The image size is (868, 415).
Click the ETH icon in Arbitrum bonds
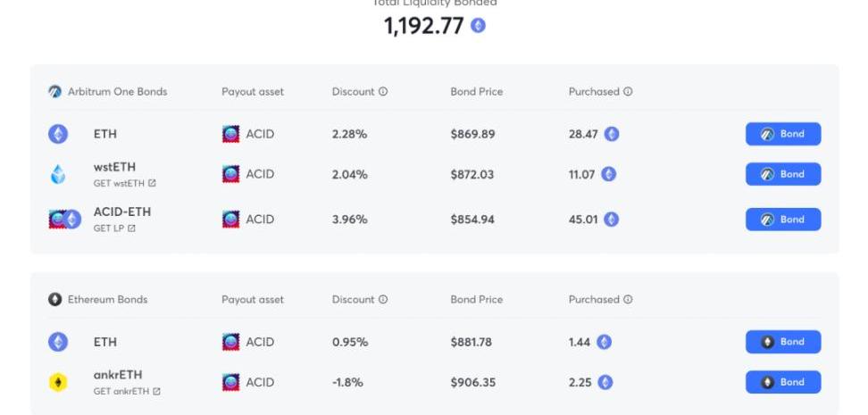pyautogui.click(x=58, y=135)
